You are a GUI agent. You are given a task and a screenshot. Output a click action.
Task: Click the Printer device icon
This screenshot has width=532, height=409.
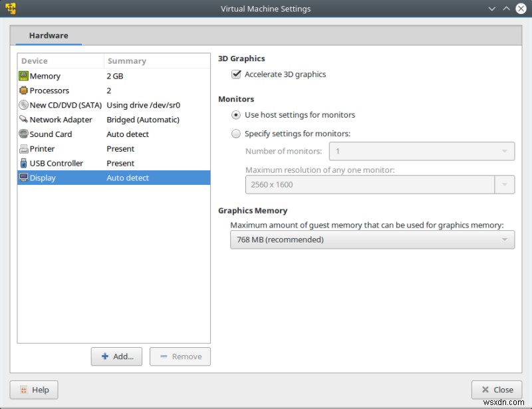click(x=23, y=148)
